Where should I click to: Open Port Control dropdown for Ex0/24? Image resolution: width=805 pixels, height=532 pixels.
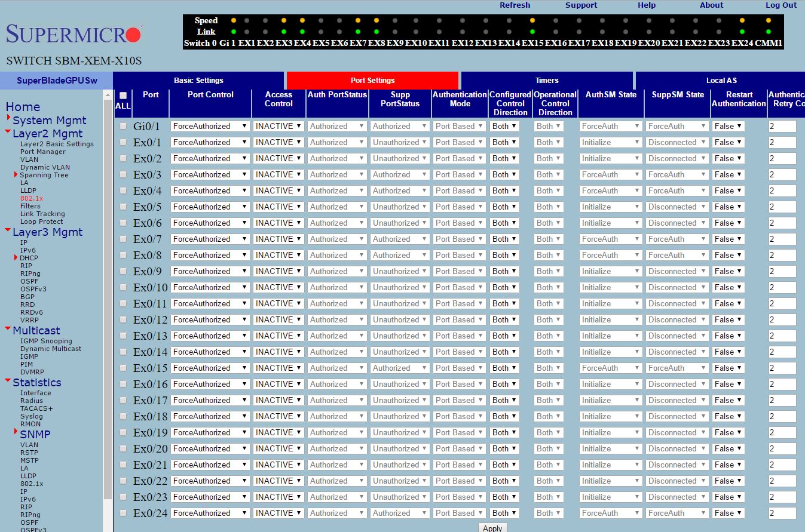tap(210, 513)
